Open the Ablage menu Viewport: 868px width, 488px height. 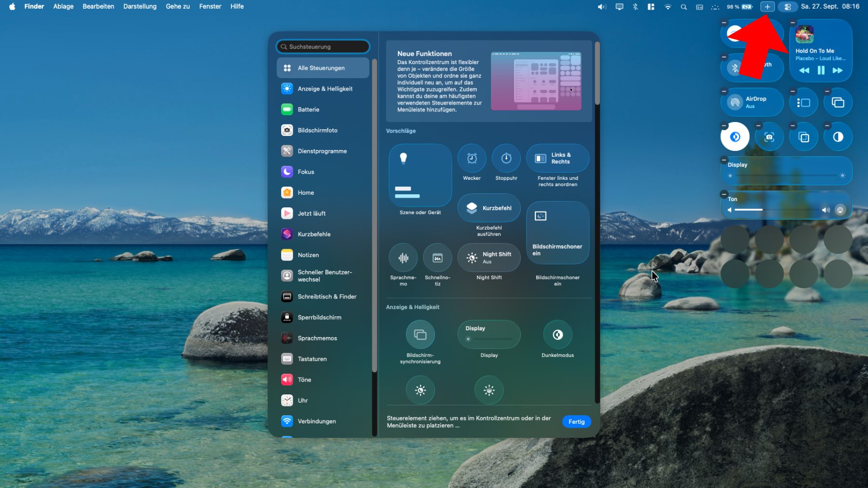pyautogui.click(x=63, y=7)
